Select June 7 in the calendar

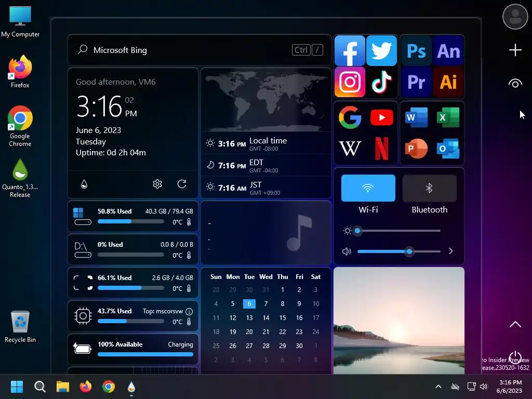tap(265, 303)
